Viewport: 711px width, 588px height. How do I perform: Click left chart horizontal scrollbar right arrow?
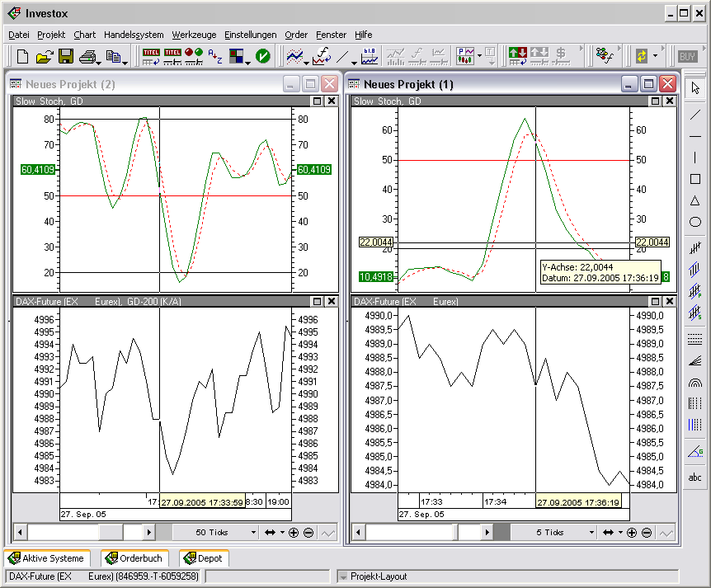[149, 533]
